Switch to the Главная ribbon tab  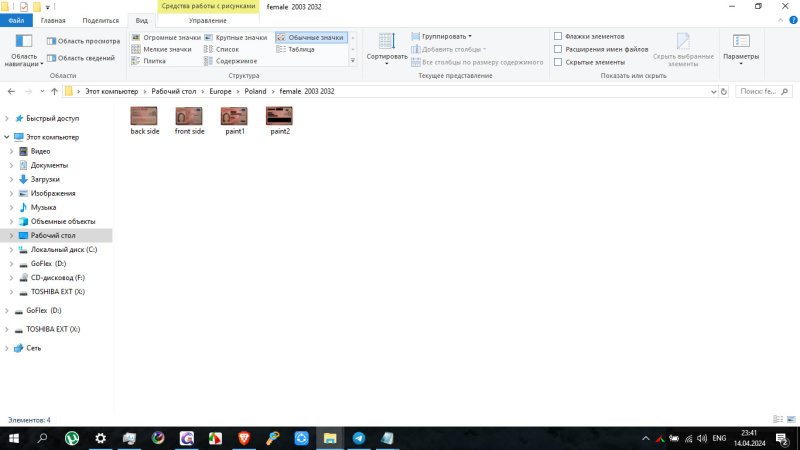click(x=53, y=20)
